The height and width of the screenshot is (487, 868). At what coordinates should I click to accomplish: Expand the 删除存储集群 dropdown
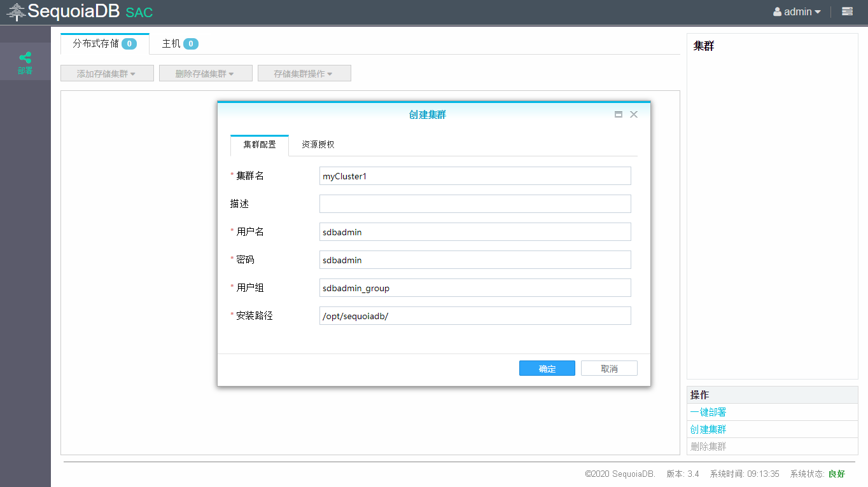coord(206,74)
